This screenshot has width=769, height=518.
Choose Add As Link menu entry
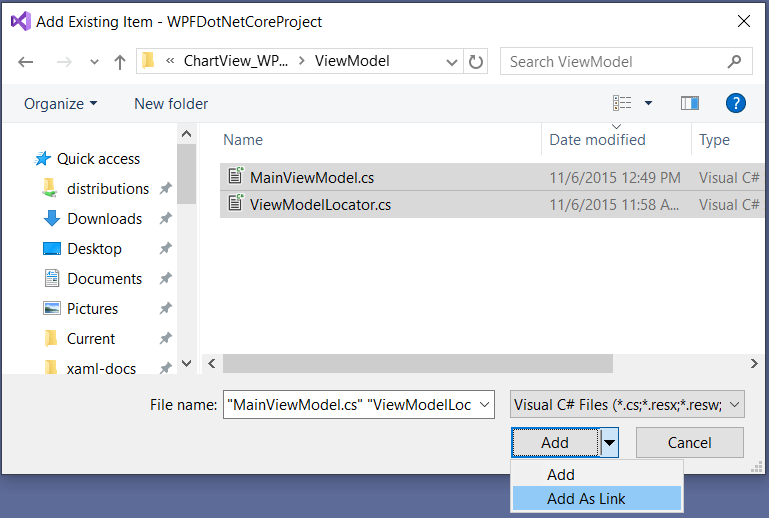click(597, 498)
